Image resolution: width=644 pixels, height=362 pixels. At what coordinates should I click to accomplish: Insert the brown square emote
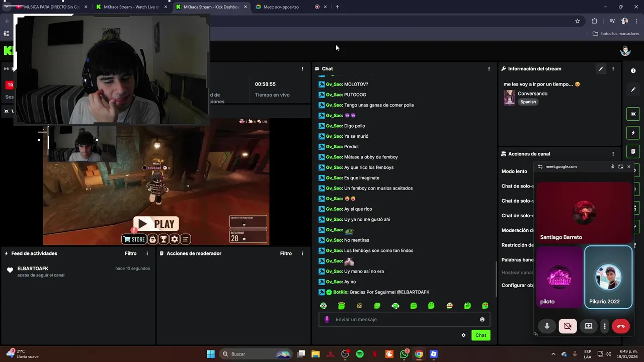click(359, 306)
